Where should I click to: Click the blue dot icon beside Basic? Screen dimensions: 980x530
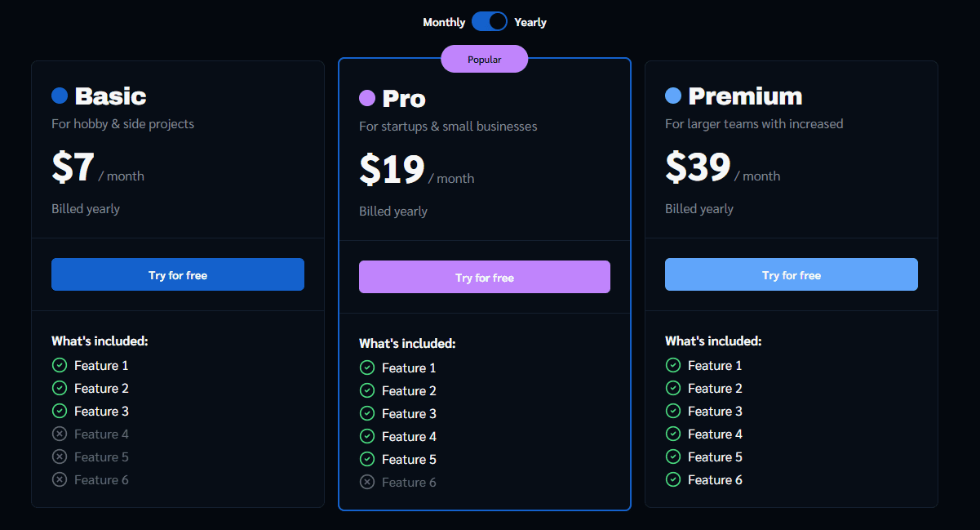click(60, 96)
